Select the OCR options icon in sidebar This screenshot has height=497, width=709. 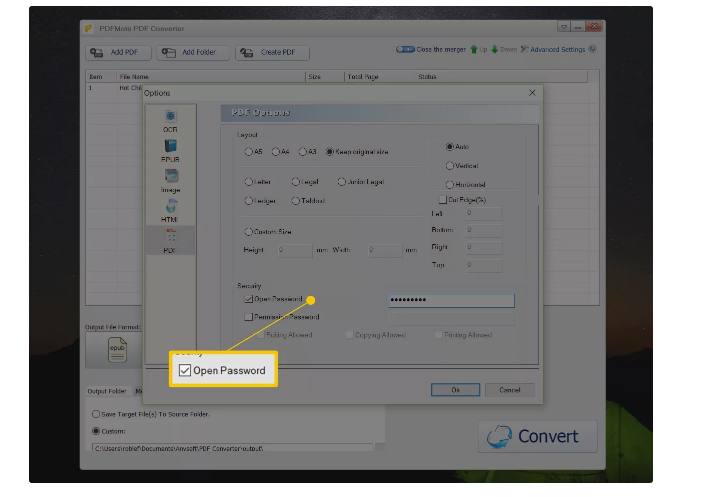tap(170, 119)
